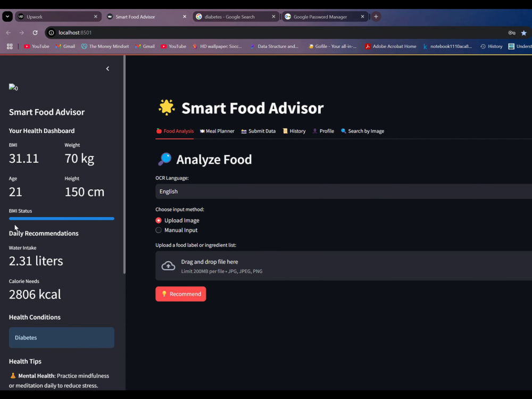Click the Mental Health tip text
This screenshot has width=532, height=399.
pos(59,381)
